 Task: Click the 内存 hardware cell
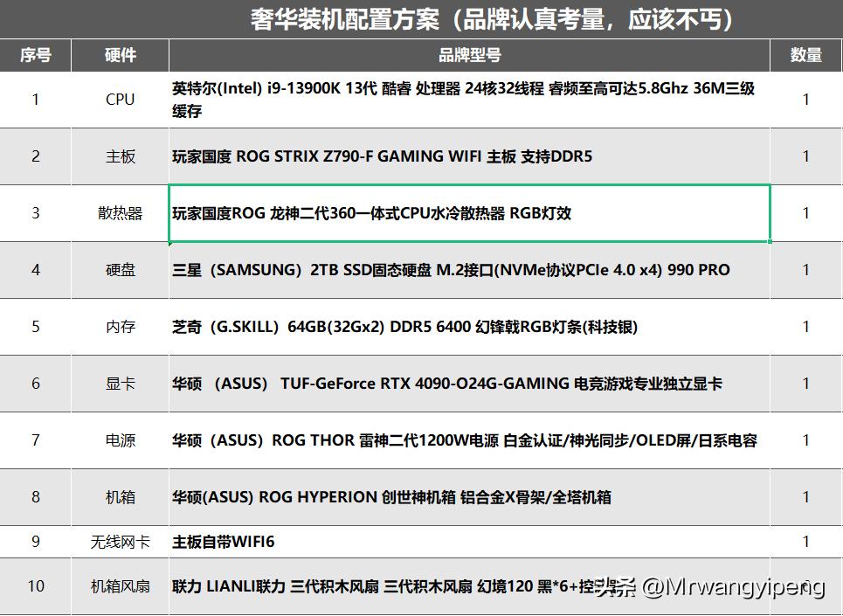click(120, 327)
